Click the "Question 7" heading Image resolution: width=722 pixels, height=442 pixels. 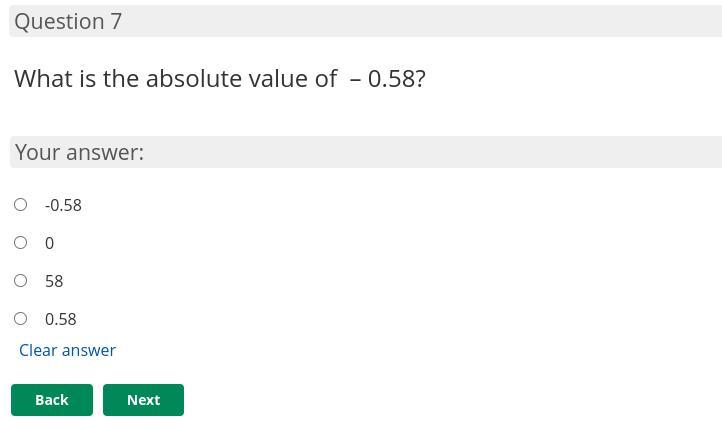pos(68,21)
